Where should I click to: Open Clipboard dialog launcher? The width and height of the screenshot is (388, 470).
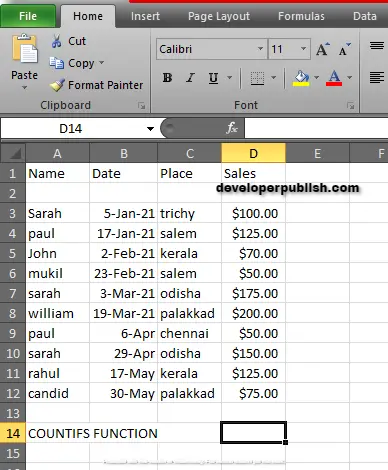[142, 106]
